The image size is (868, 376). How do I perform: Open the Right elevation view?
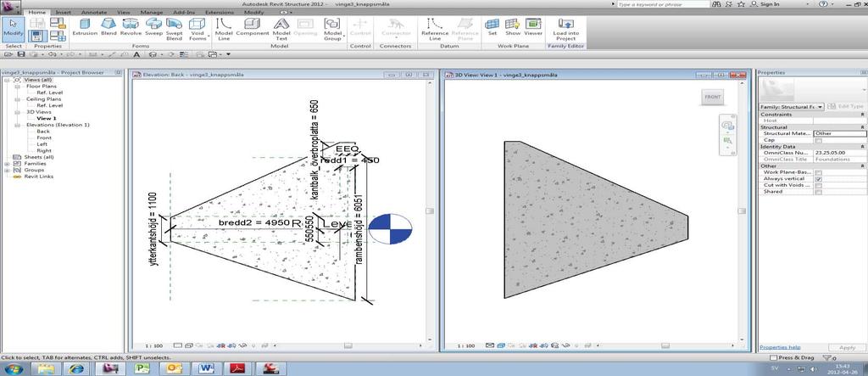[44, 151]
